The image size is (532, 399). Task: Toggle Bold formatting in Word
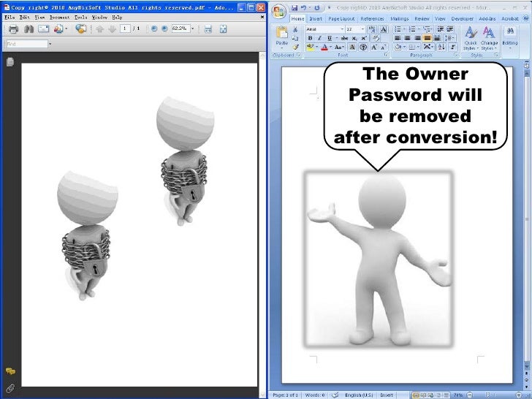click(x=311, y=38)
